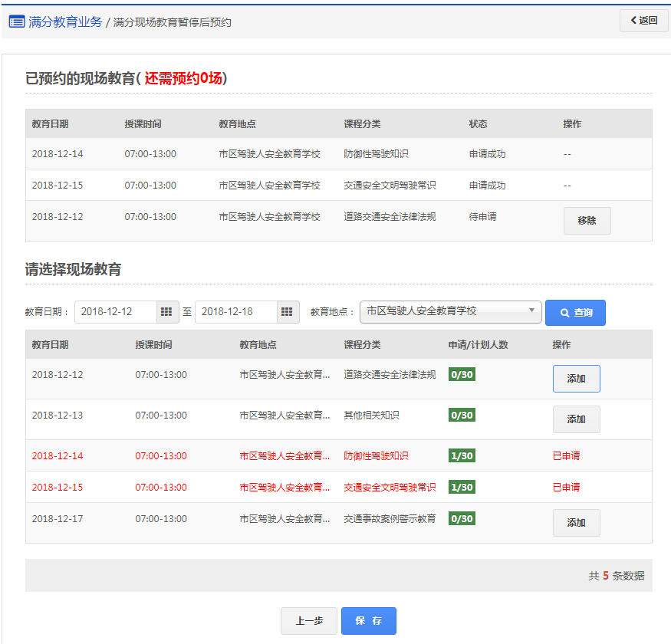Add the 2018-12-17 交通事故案例警示教育 course
This screenshot has width=671, height=644.
coord(576,523)
